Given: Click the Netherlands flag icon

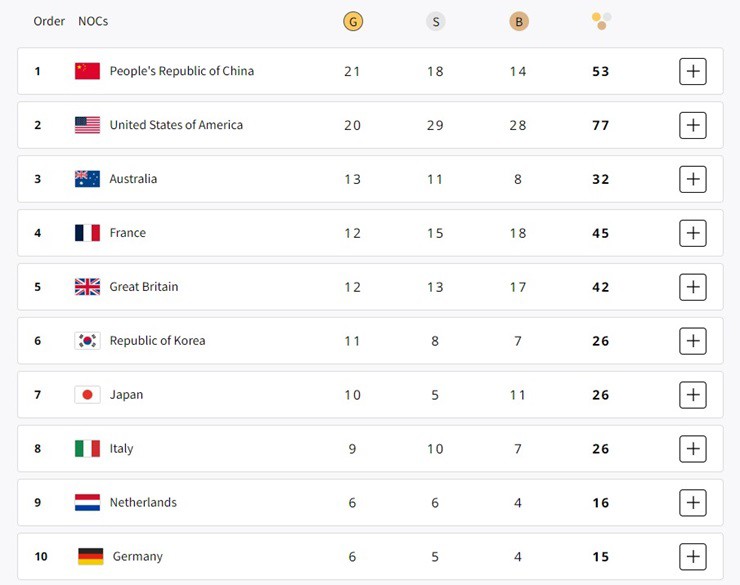Looking at the screenshot, I should (x=87, y=503).
